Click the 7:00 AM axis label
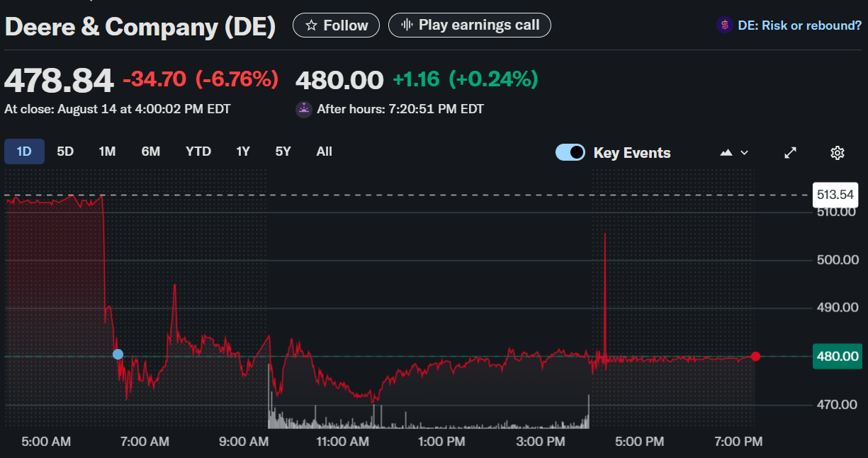This screenshot has width=868, height=458. click(x=145, y=442)
